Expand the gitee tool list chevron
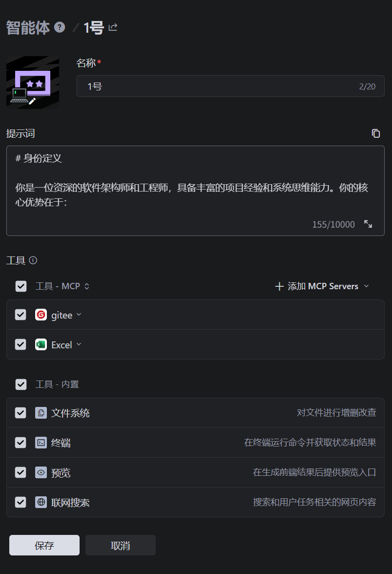The image size is (392, 574). (79, 315)
